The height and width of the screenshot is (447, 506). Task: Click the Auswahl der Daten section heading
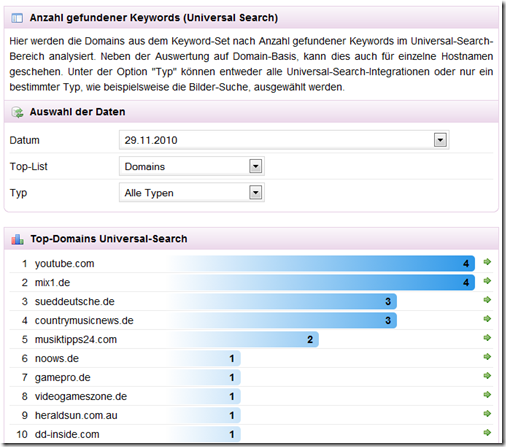[x=78, y=112]
